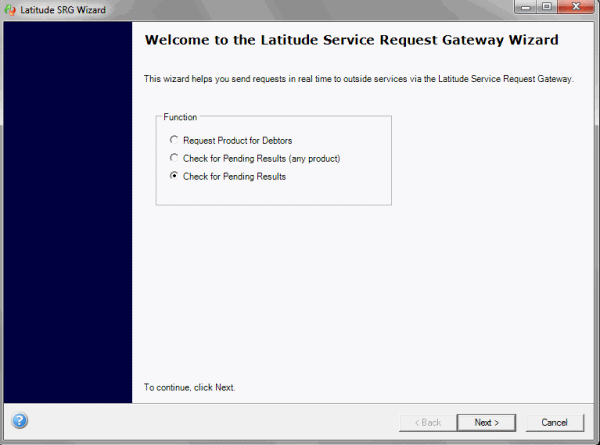The width and height of the screenshot is (600, 445).
Task: Click the 'Latitude SRG Wizard' window title text
Action: click(x=63, y=10)
